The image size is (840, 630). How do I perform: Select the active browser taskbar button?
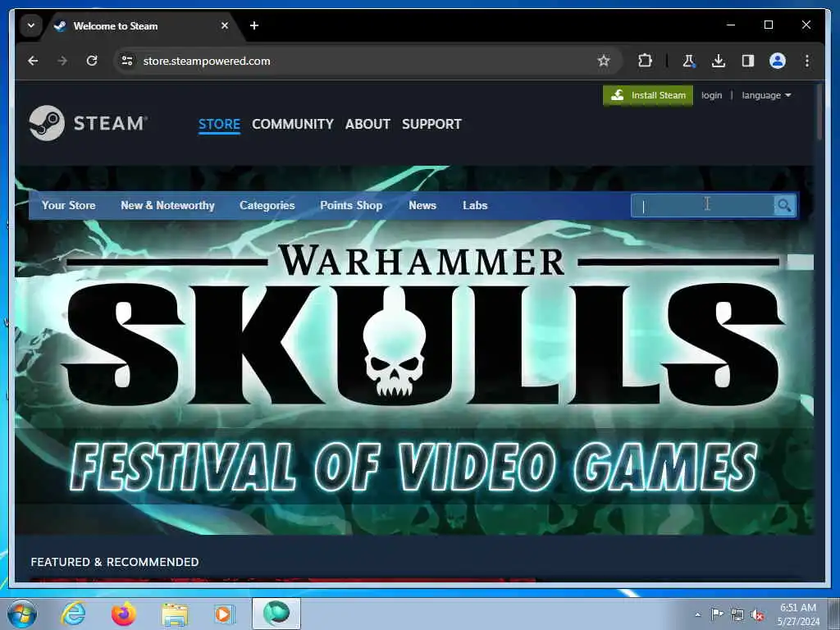tap(276, 614)
